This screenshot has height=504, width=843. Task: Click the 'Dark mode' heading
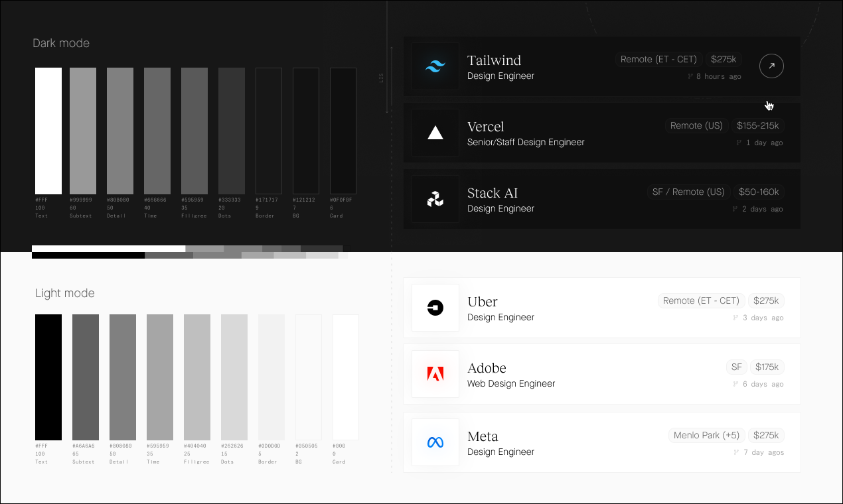(x=61, y=43)
